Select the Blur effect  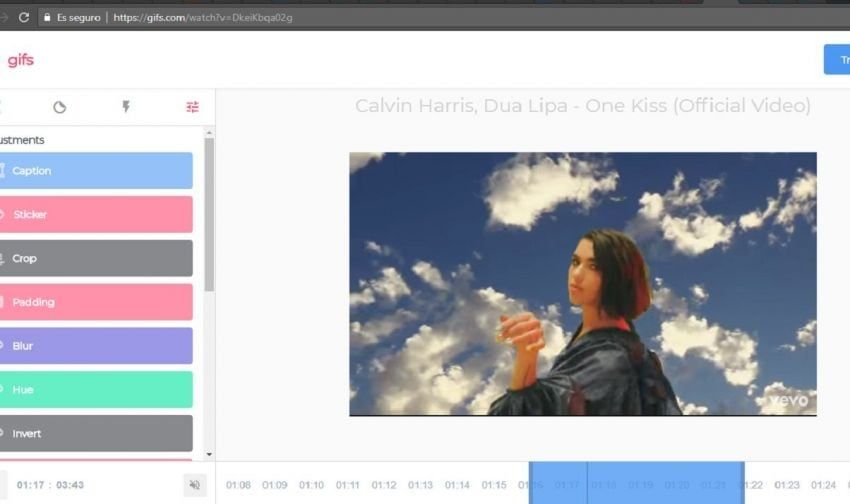coord(95,346)
